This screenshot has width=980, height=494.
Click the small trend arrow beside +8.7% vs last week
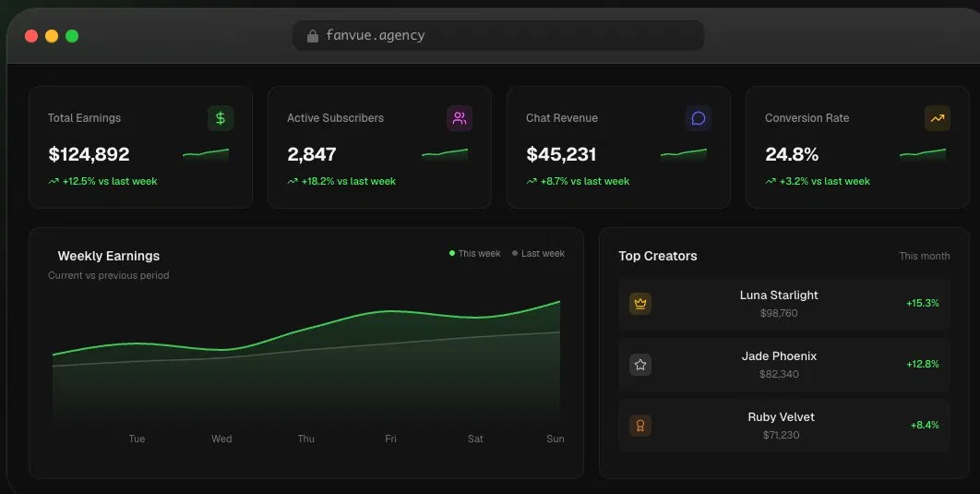coord(532,181)
